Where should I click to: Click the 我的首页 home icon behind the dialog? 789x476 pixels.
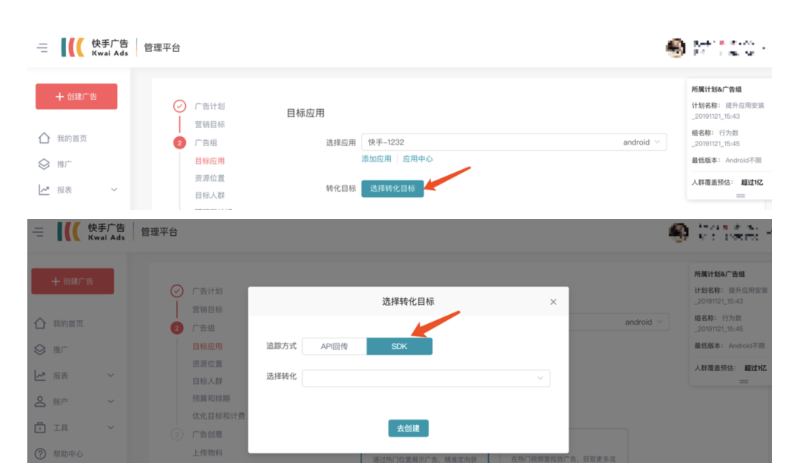click(40, 323)
